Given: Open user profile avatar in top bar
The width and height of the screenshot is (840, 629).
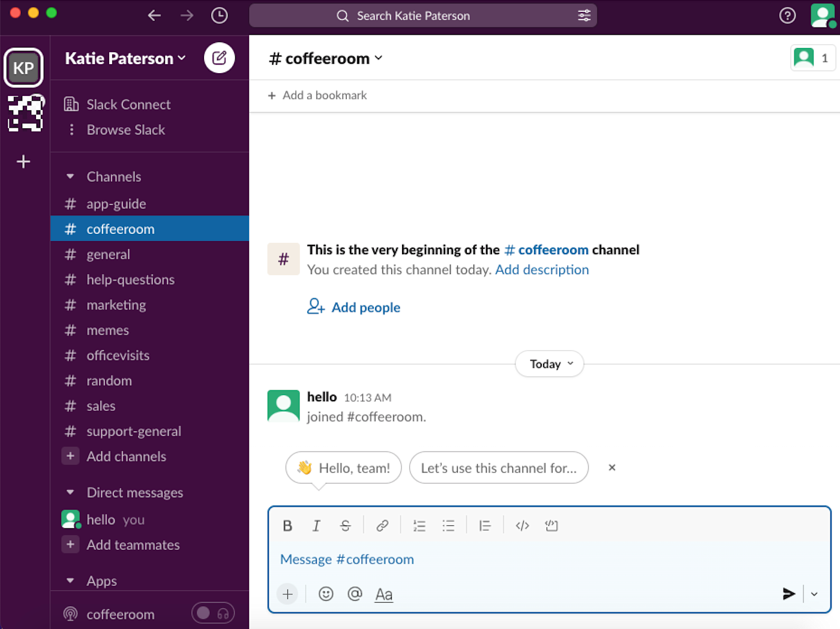Looking at the screenshot, I should click(821, 16).
